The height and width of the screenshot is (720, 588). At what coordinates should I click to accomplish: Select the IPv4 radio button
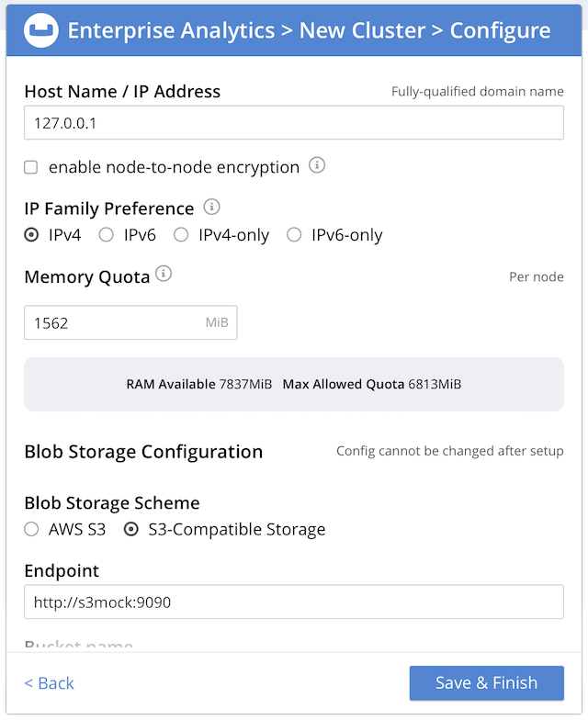[31, 234]
